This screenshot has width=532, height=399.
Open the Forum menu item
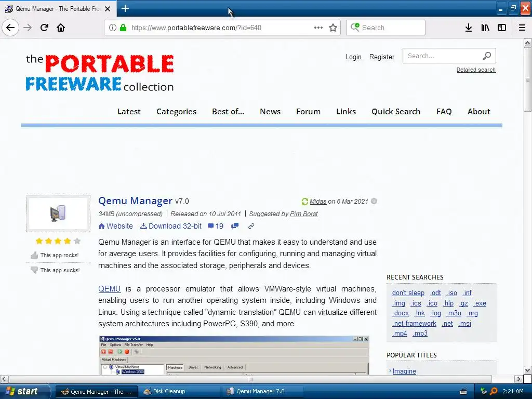(308, 112)
